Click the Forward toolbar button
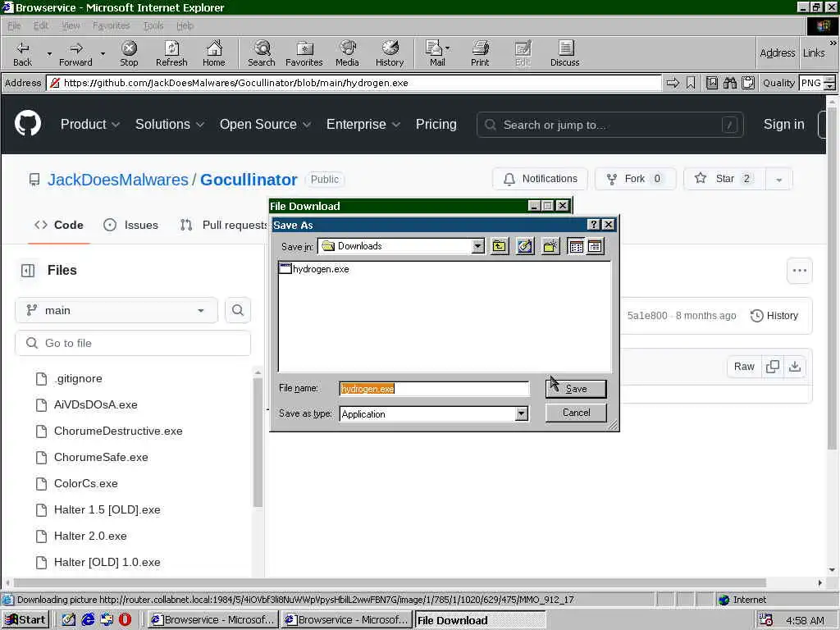Screen dimensions: 840x630 [75, 53]
